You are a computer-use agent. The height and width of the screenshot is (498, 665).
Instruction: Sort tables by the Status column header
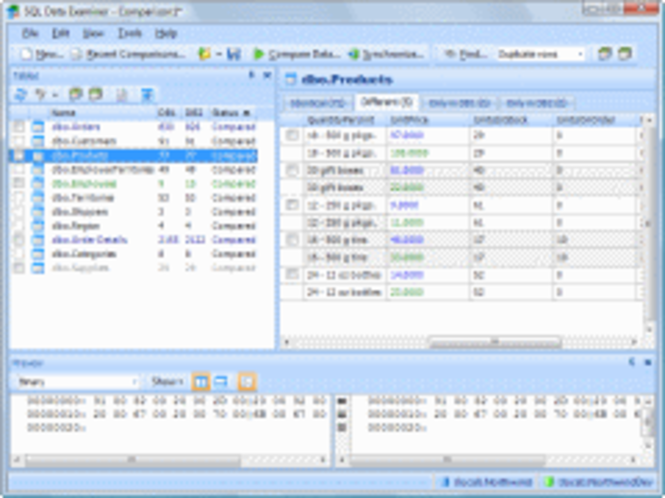[x=233, y=113]
